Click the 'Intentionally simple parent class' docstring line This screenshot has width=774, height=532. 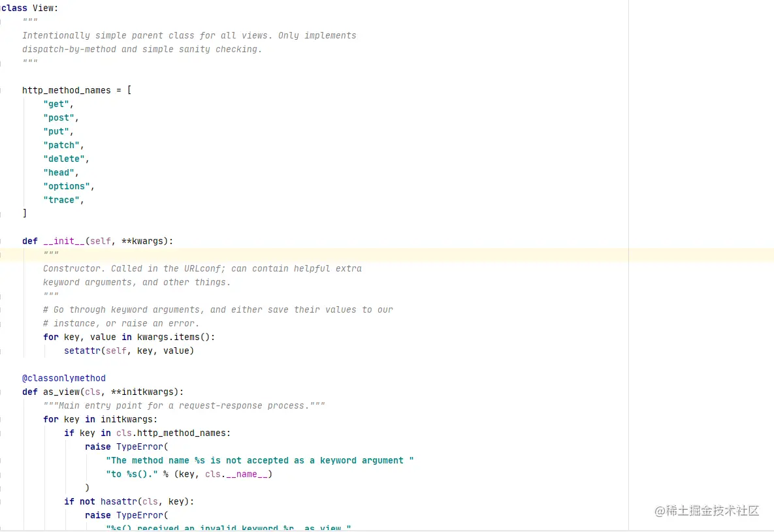tap(189, 35)
